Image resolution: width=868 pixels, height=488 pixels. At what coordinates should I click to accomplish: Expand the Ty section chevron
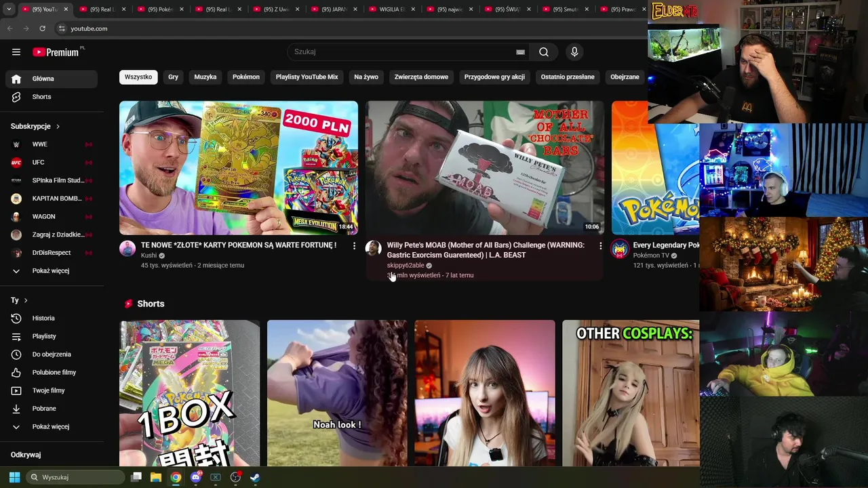[x=26, y=300]
